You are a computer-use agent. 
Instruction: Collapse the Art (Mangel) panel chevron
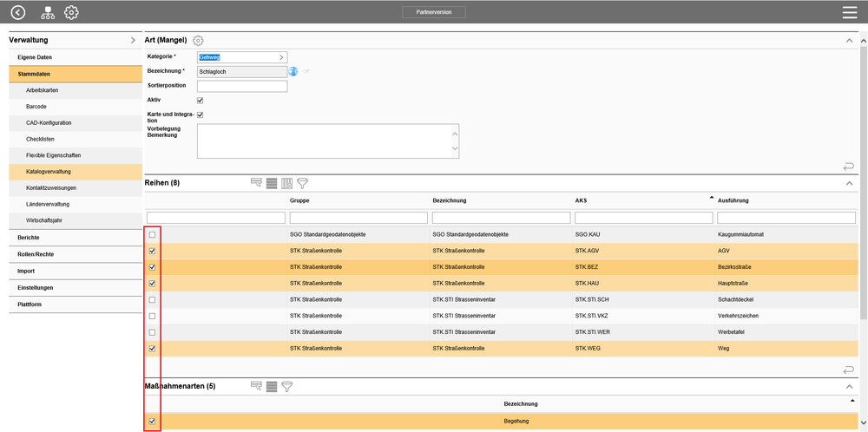tap(849, 41)
